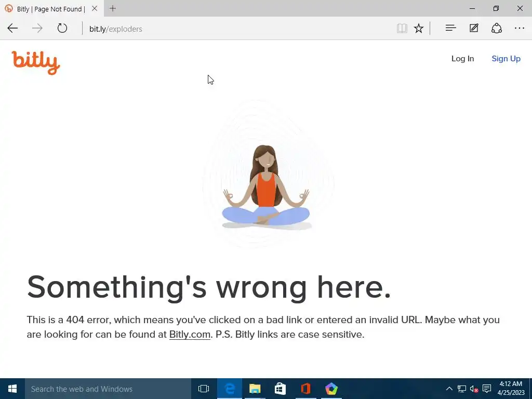The image size is (532, 399).
Task: Restore down the Edge window
Action: click(x=496, y=8)
